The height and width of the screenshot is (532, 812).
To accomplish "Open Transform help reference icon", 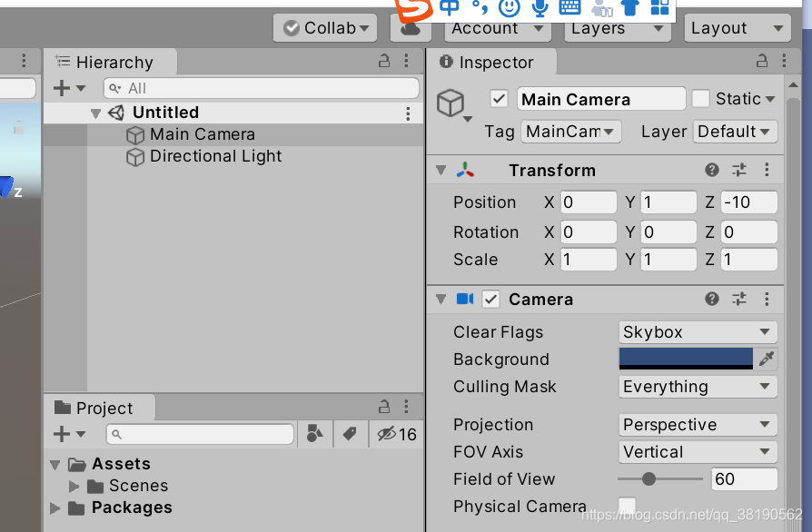I will coord(712,170).
